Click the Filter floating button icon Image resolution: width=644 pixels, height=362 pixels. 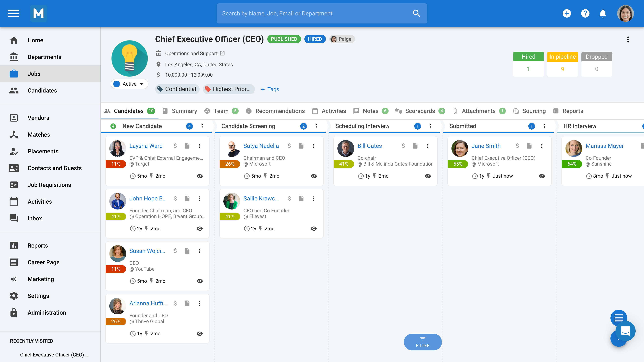click(x=422, y=342)
